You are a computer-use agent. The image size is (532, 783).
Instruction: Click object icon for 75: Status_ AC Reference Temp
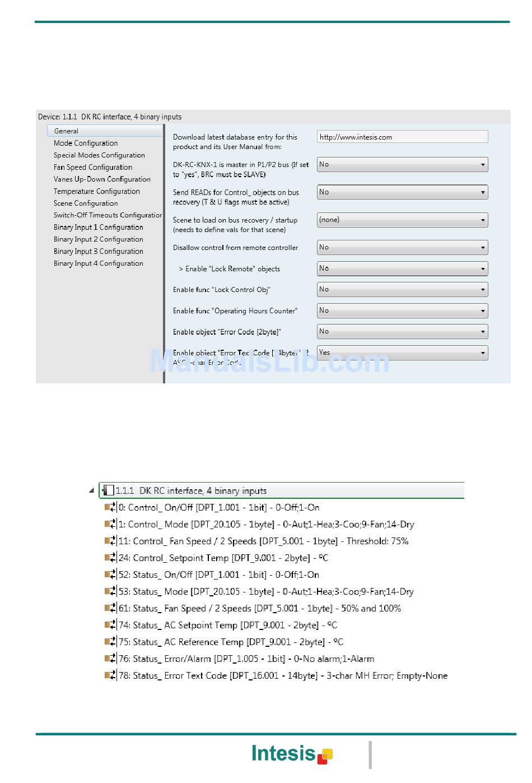(110, 642)
